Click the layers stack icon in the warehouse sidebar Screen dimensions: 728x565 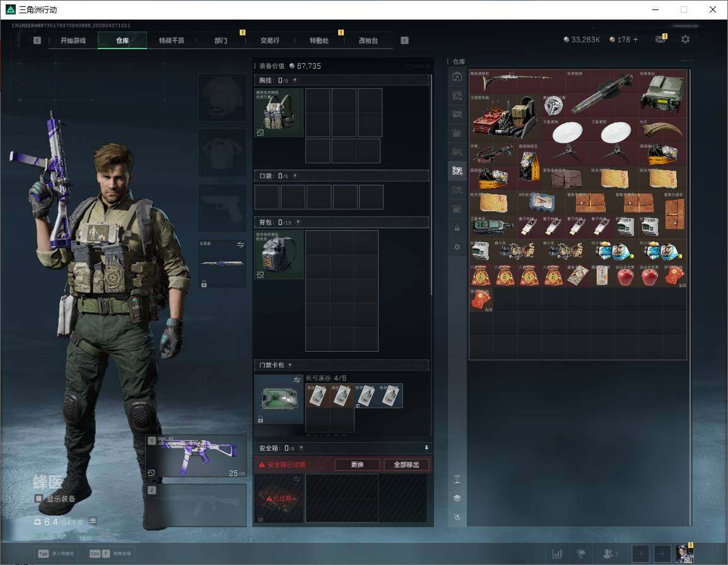(457, 498)
